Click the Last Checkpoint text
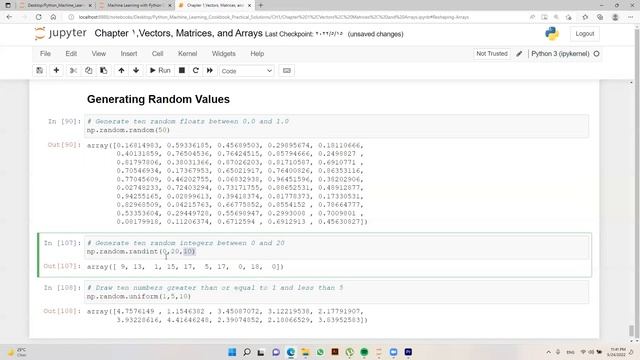Image resolution: width=640 pixels, height=360 pixels. pos(304,34)
